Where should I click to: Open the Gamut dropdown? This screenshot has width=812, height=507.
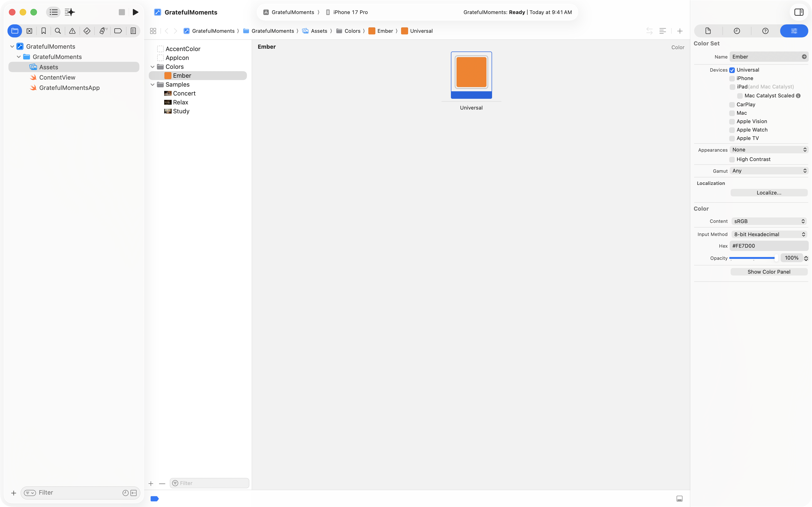pos(769,171)
